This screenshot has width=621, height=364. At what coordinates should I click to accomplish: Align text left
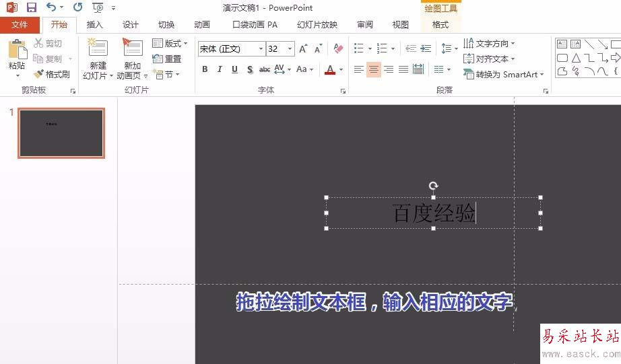click(x=358, y=69)
